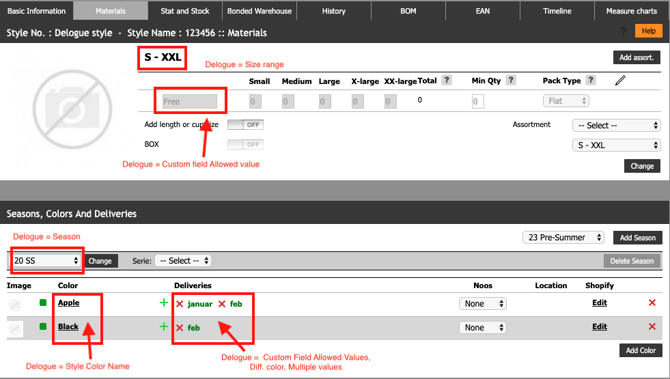Click Change button next to 20 SS
The width and height of the screenshot is (670, 379).
click(100, 261)
